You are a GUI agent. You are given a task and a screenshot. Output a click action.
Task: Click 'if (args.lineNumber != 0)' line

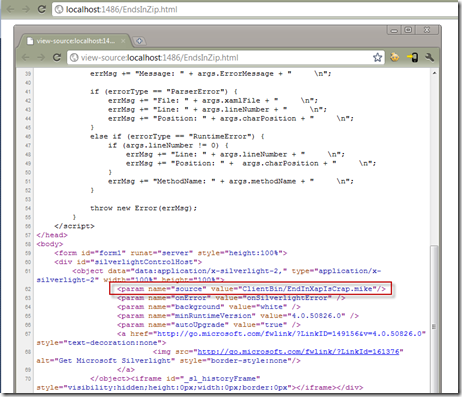[x=168, y=145]
